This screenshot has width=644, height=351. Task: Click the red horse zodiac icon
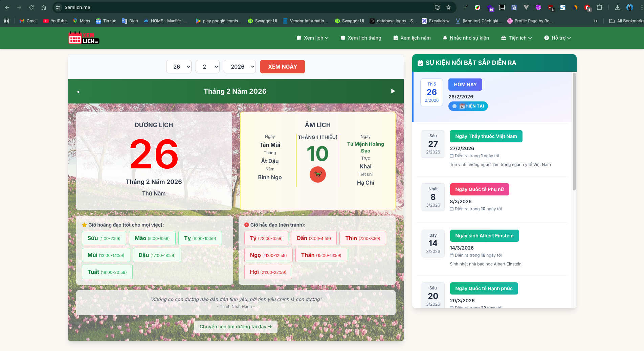pyautogui.click(x=317, y=174)
